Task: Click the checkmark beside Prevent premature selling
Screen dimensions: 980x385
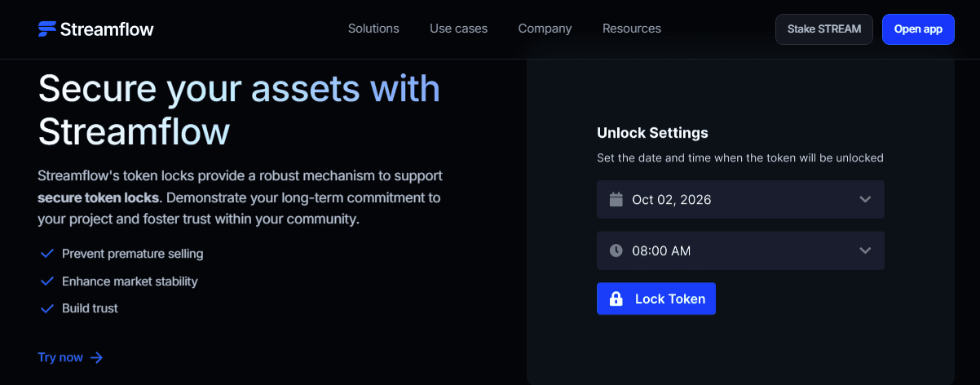Action: pos(46,254)
